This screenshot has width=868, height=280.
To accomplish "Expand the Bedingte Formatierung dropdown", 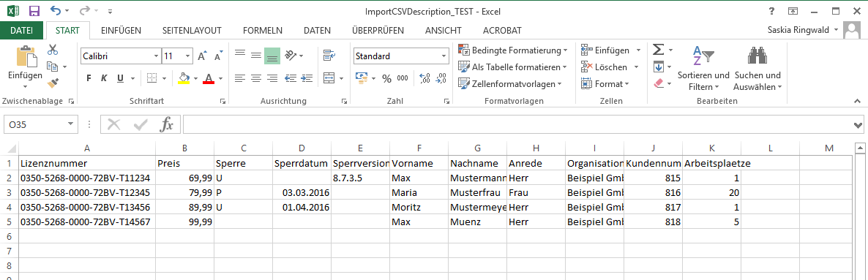I will coord(565,50).
